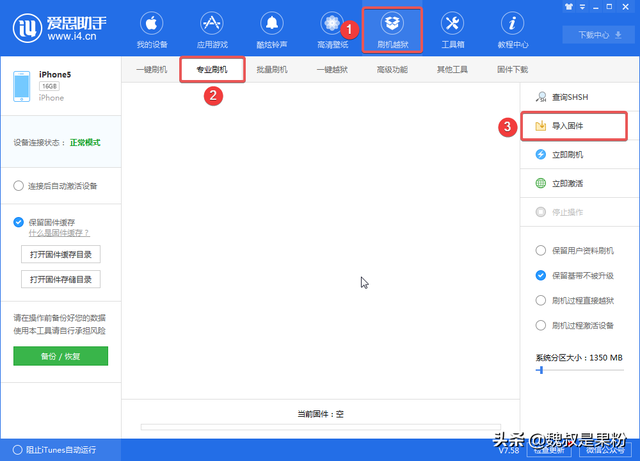This screenshot has width=640, height=461.
Task: Click the www.i4.cn website text
Action: coord(72,37)
